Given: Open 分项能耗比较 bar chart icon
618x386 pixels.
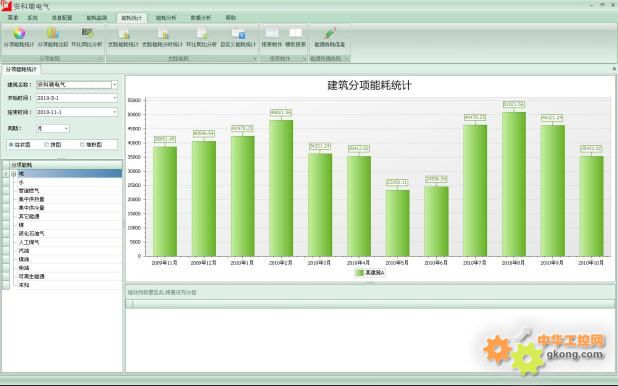Looking at the screenshot, I should tap(53, 33).
